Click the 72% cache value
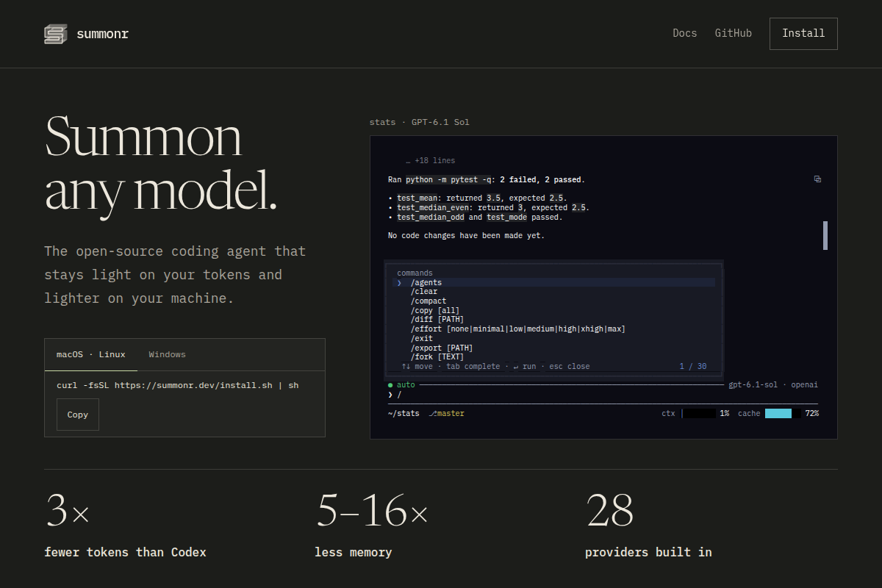 tap(811, 414)
